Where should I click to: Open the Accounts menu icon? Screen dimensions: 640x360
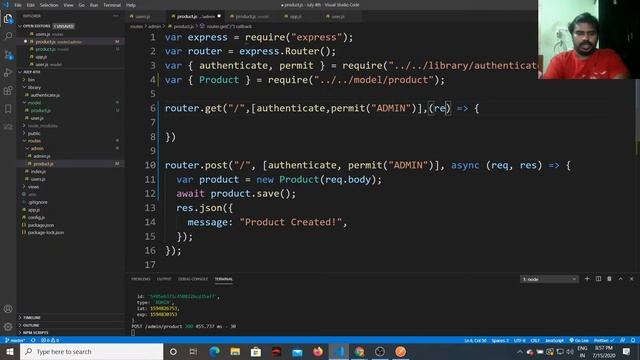pyautogui.click(x=8, y=309)
